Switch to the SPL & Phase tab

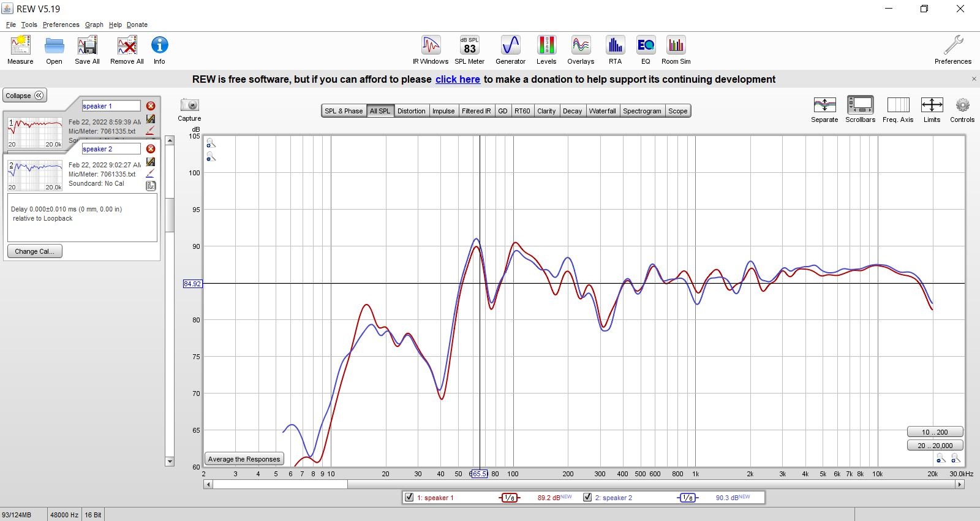tap(344, 111)
